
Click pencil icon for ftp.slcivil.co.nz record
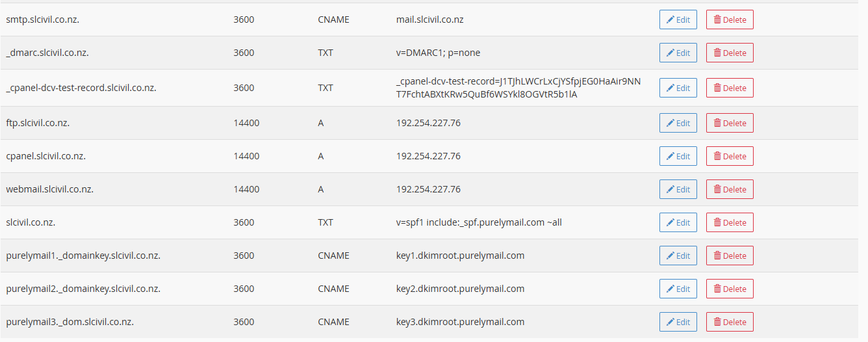(x=670, y=123)
